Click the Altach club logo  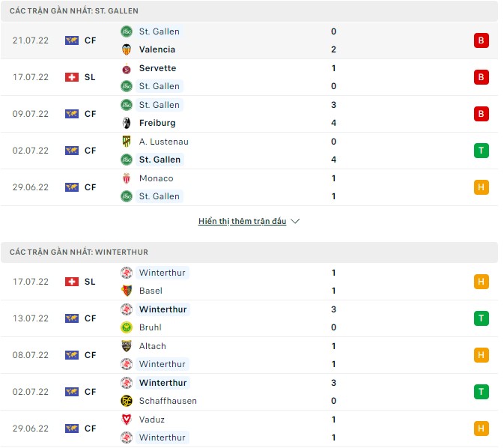pos(127,346)
